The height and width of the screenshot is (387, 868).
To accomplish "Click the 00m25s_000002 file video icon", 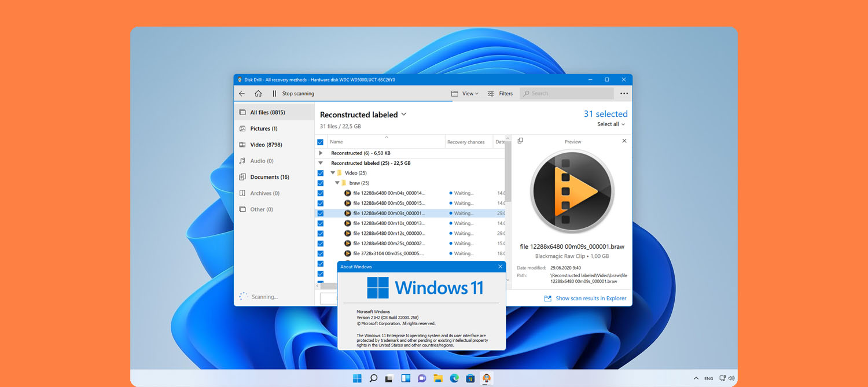I will pyautogui.click(x=348, y=244).
